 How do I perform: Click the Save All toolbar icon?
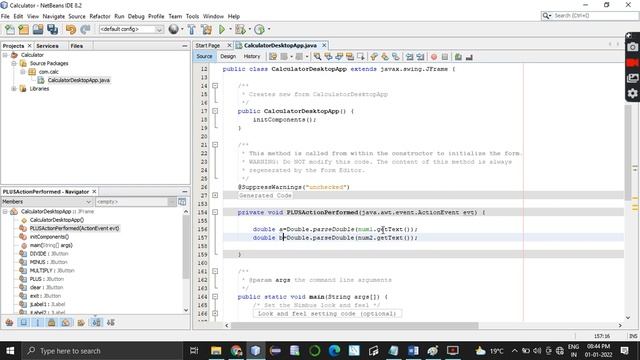[53, 29]
